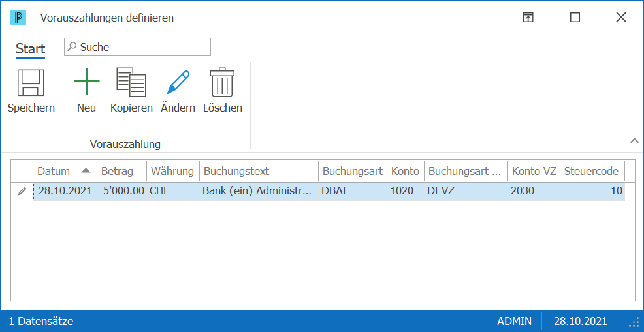The width and height of the screenshot is (644, 332).
Task: Click into the Suche search field
Action: point(137,47)
